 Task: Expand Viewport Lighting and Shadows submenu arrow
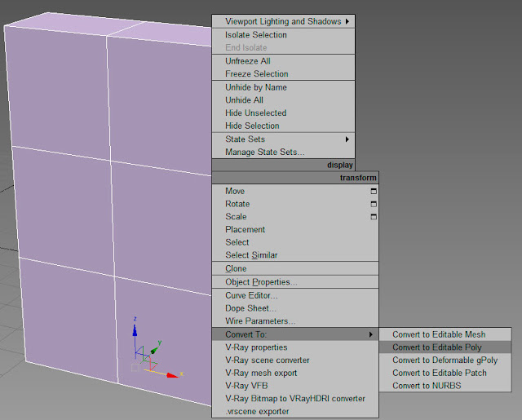tap(347, 21)
